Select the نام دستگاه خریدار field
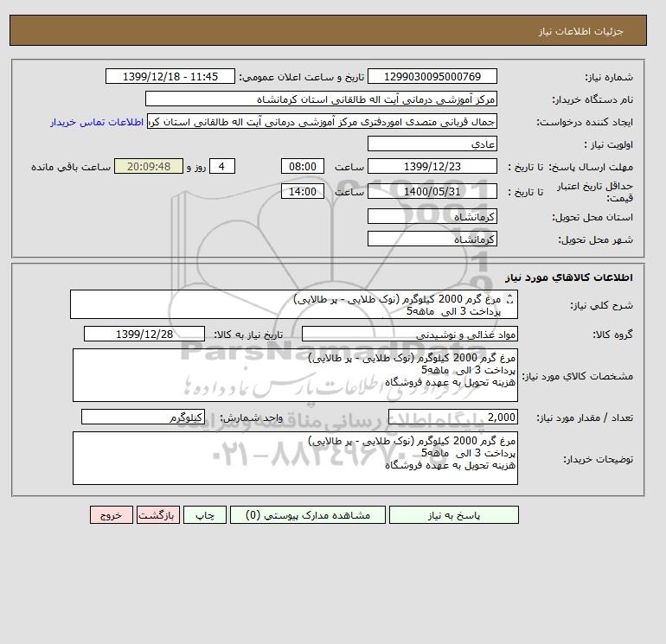Viewport: 666px width, 644px height. 321,99
